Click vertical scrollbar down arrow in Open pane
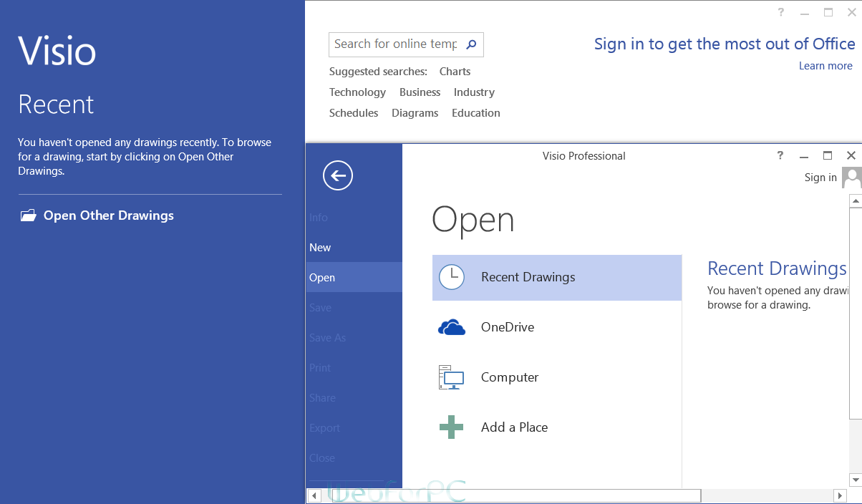The width and height of the screenshot is (862, 504). [856, 480]
